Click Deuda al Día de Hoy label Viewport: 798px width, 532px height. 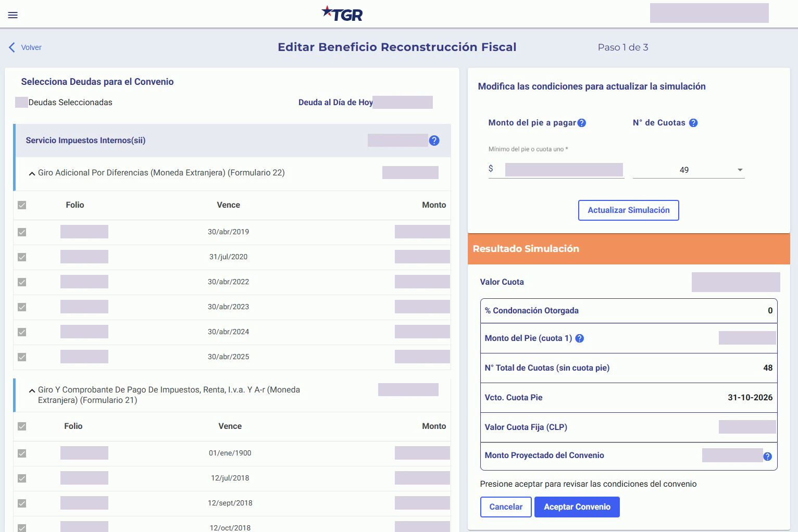[335, 103]
